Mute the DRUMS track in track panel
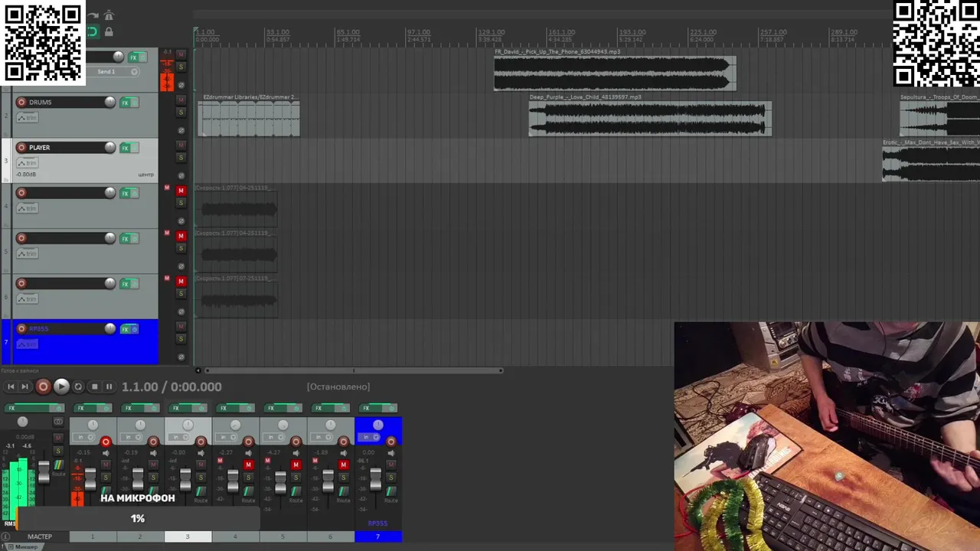 (x=181, y=99)
